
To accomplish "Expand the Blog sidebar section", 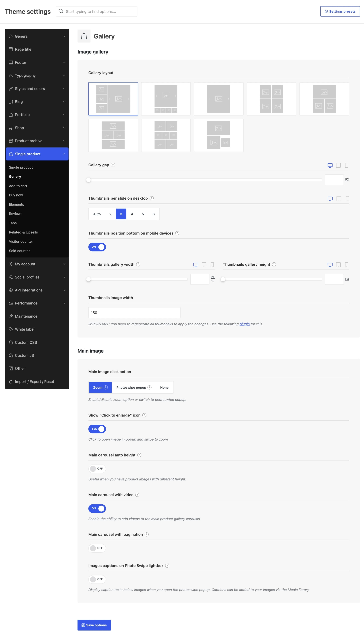I will pyautogui.click(x=37, y=101).
